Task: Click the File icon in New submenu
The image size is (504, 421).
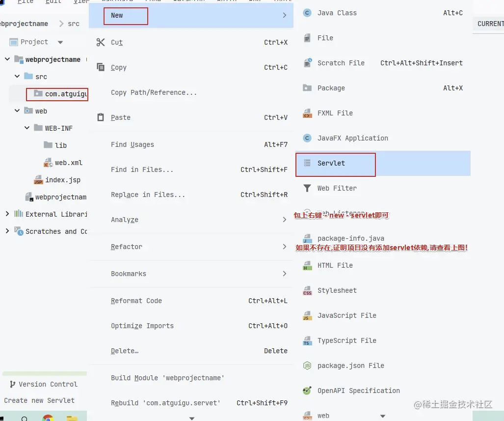Action: coord(307,38)
